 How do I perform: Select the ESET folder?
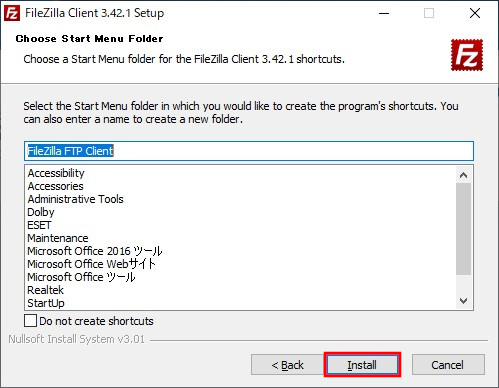(39, 225)
